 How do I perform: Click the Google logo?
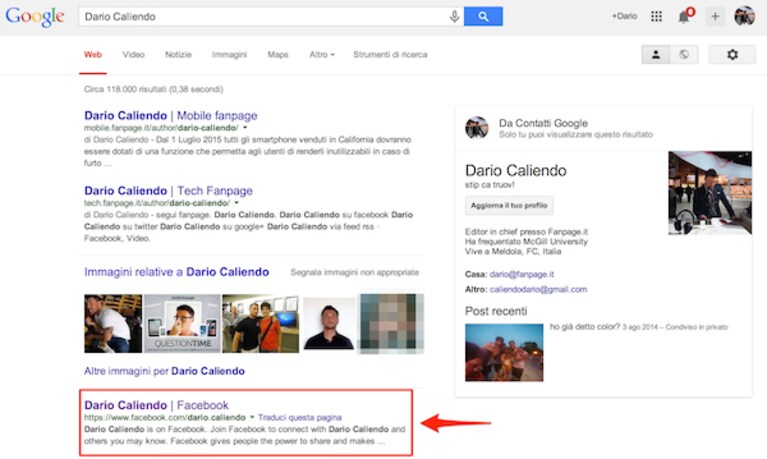(35, 16)
